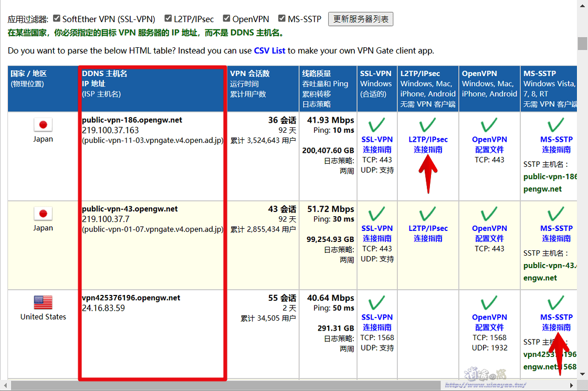Viewport: 588px width, 391px height.
Task: Open L2TP/IPsec 连接指南 for public-vpn-186
Action: click(x=428, y=145)
